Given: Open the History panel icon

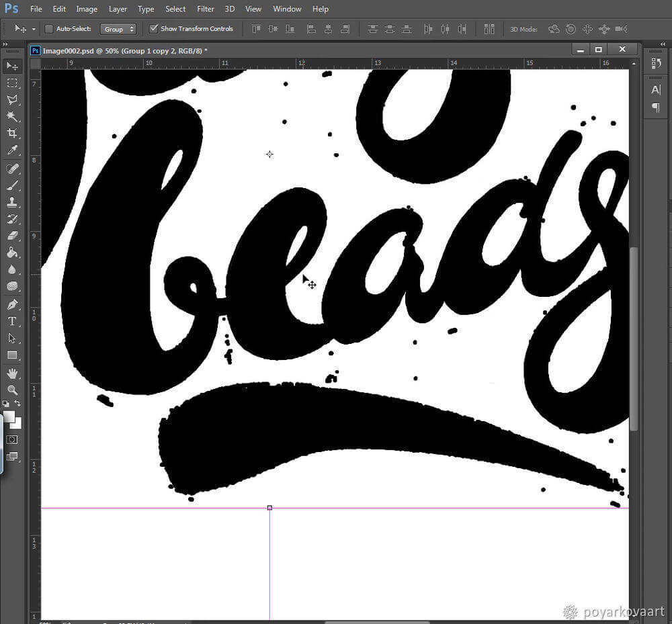Looking at the screenshot, I should (x=656, y=63).
